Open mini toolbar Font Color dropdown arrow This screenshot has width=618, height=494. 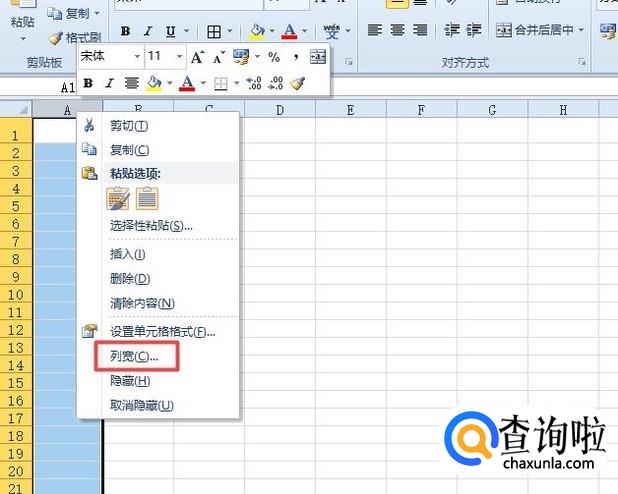203,83
